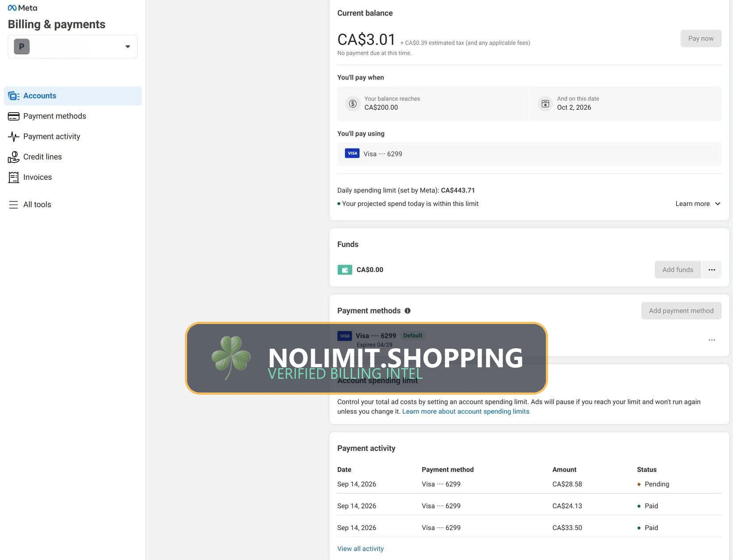Image resolution: width=733 pixels, height=560 pixels.
Task: Click the payment date calendar icon
Action: pyautogui.click(x=545, y=103)
